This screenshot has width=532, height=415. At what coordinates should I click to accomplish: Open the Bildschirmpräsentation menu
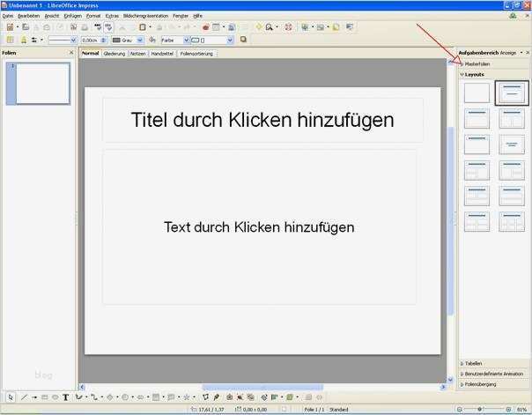pos(145,16)
